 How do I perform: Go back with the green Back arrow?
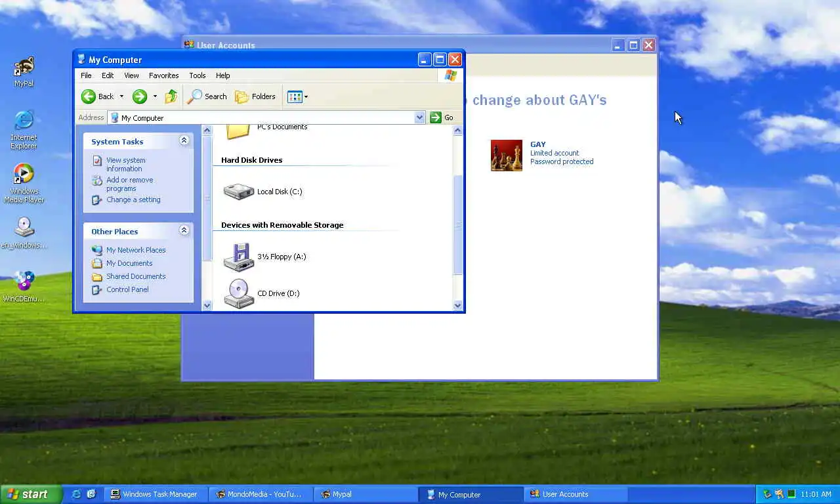[x=97, y=96]
